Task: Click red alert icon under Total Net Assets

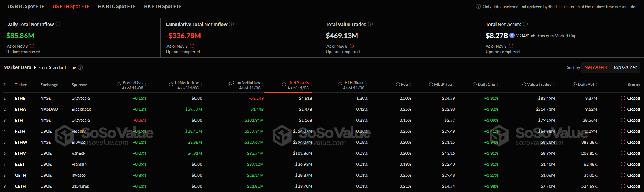Action: click(x=511, y=46)
